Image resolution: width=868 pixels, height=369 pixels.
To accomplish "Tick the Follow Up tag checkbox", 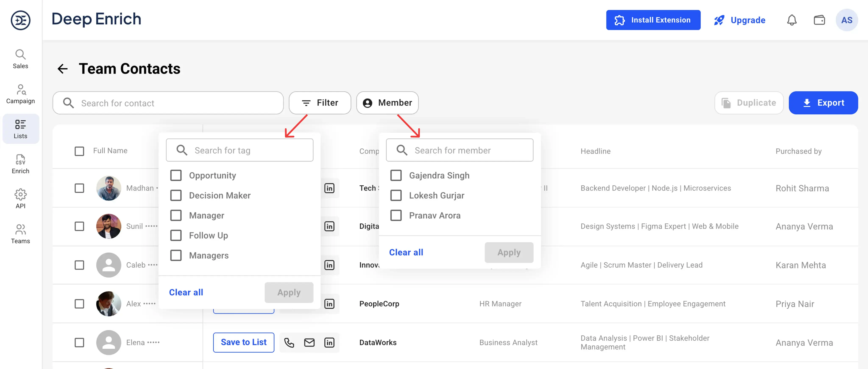I will click(x=175, y=235).
